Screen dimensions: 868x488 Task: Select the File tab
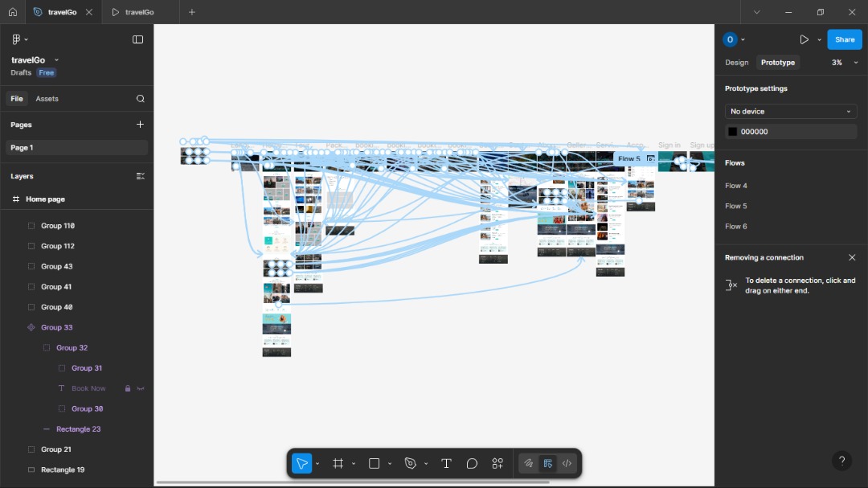(17, 99)
